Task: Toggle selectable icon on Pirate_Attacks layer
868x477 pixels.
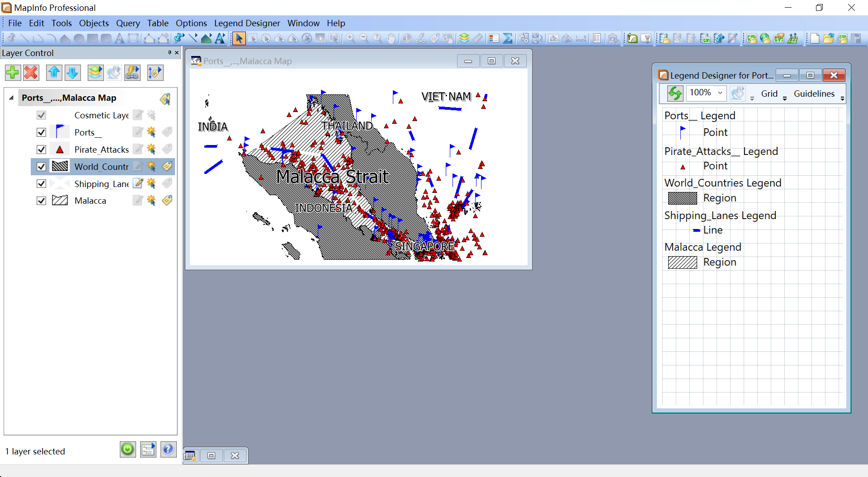Action: coord(151,149)
